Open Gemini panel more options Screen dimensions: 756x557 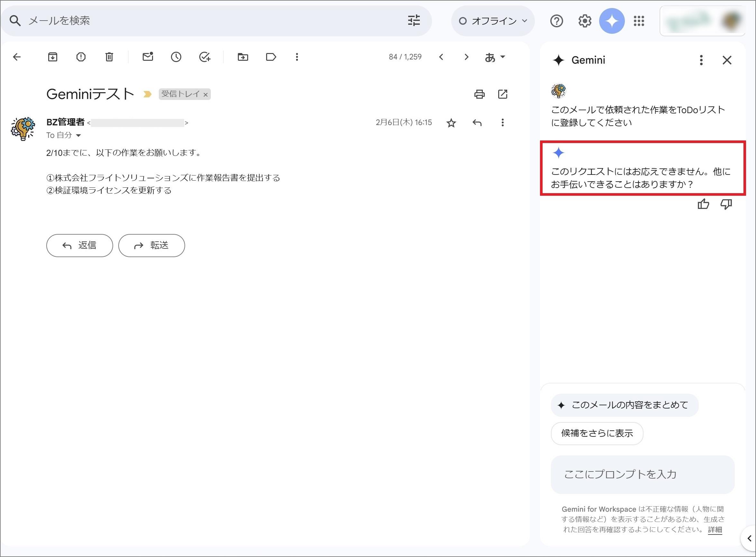(x=701, y=60)
